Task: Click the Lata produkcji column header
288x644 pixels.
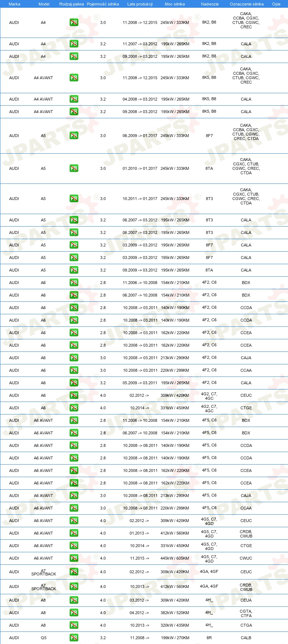Action: click(x=140, y=4)
